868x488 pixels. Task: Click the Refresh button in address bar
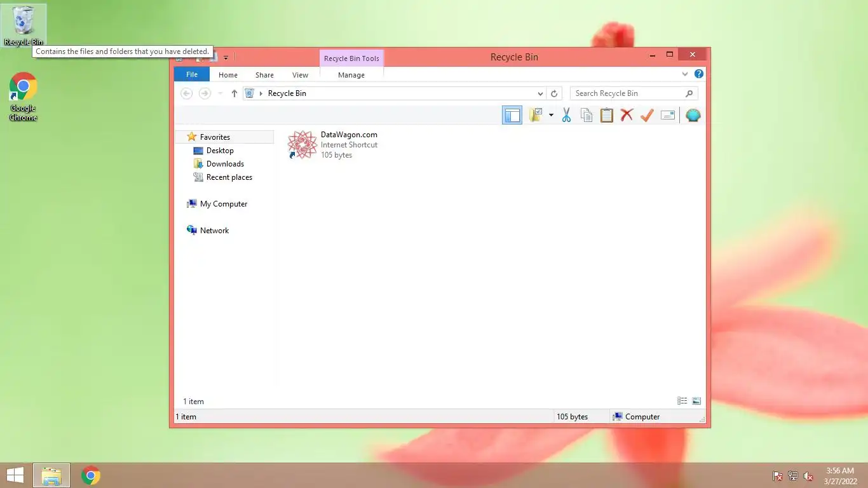pyautogui.click(x=554, y=93)
